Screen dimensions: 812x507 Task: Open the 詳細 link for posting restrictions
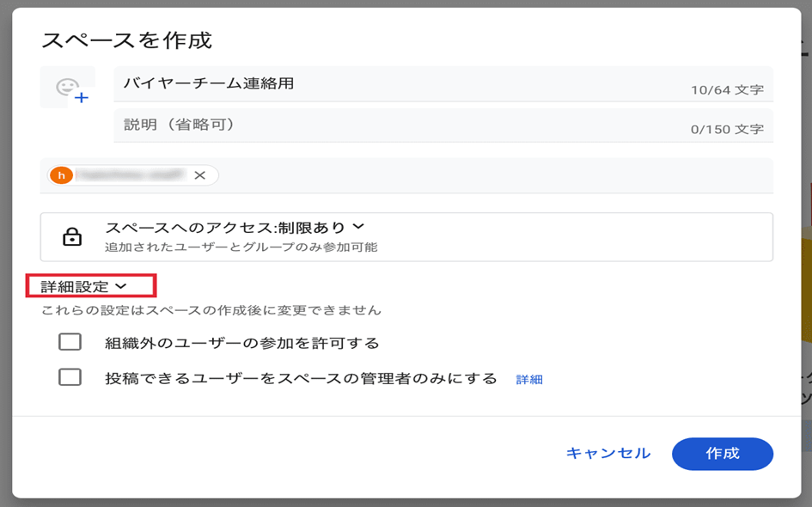[x=528, y=379]
